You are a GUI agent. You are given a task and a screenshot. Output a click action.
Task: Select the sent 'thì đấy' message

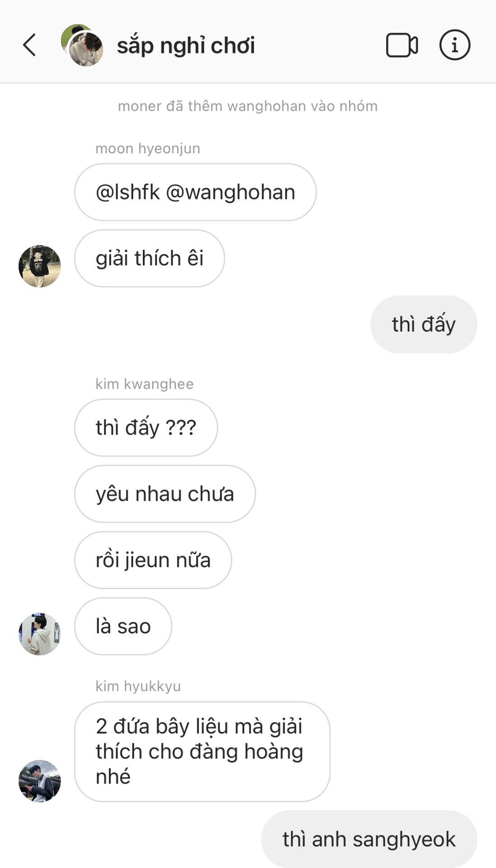click(424, 325)
